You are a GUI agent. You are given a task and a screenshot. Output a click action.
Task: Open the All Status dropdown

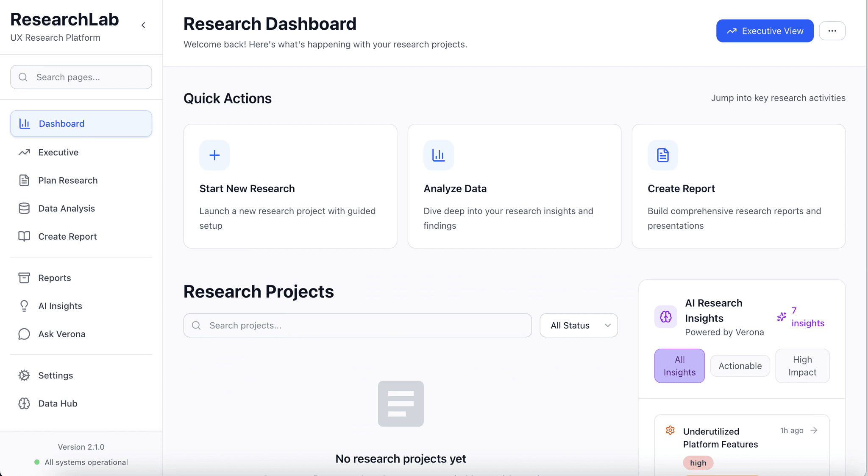[x=579, y=325]
